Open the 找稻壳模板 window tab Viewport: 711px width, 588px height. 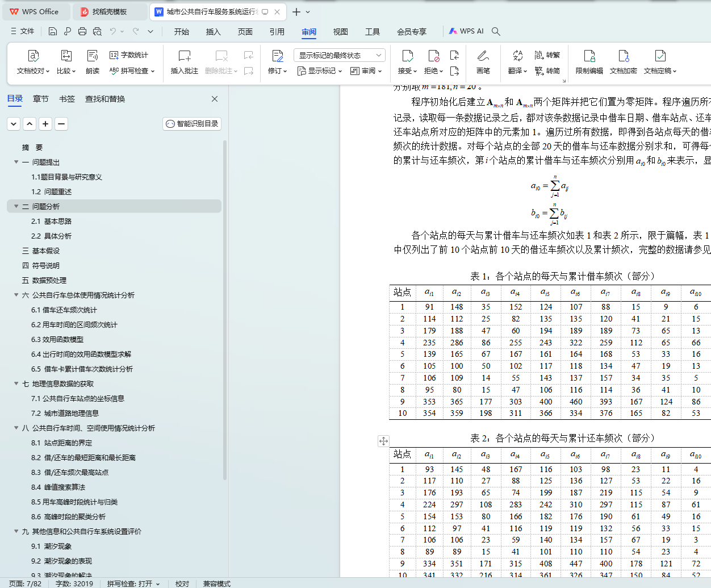110,11
